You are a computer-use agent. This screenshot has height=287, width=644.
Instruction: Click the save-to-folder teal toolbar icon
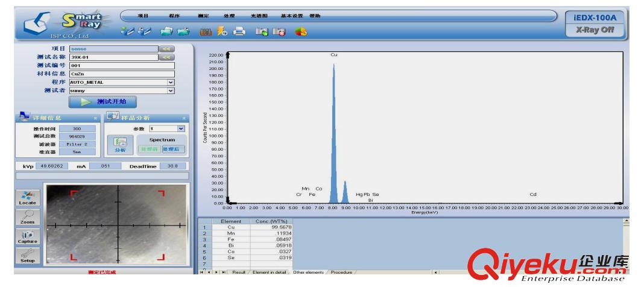[x=183, y=31]
